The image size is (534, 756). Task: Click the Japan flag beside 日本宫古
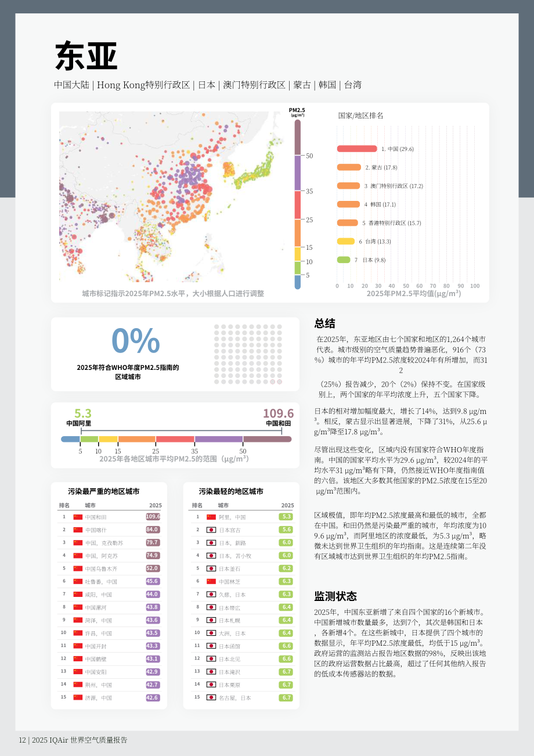211,530
